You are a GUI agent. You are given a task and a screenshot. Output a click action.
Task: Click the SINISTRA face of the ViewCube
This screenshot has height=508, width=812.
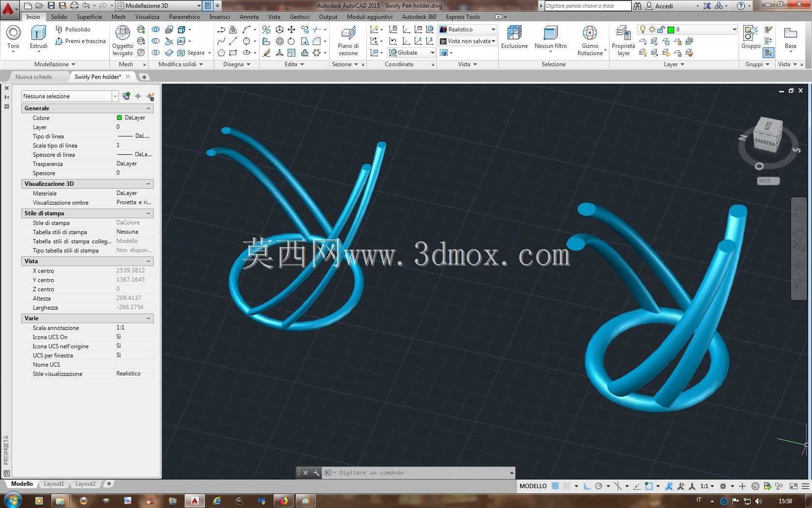coord(764,143)
